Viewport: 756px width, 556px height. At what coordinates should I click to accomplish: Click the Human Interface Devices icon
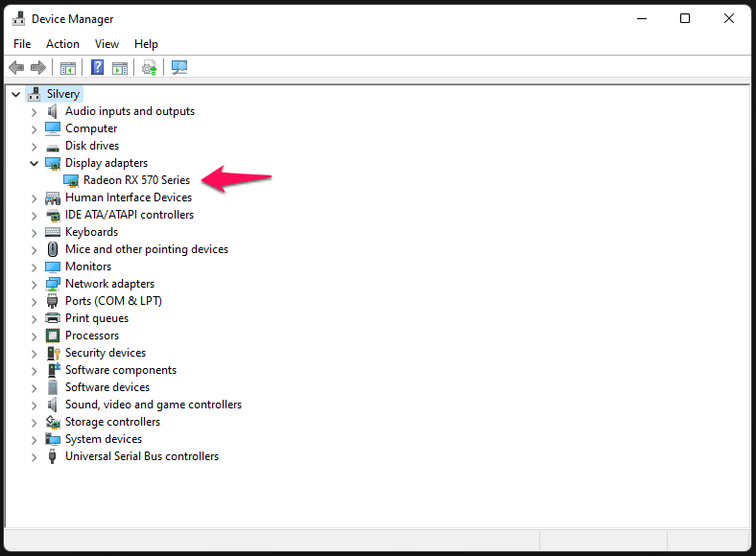[53, 198]
